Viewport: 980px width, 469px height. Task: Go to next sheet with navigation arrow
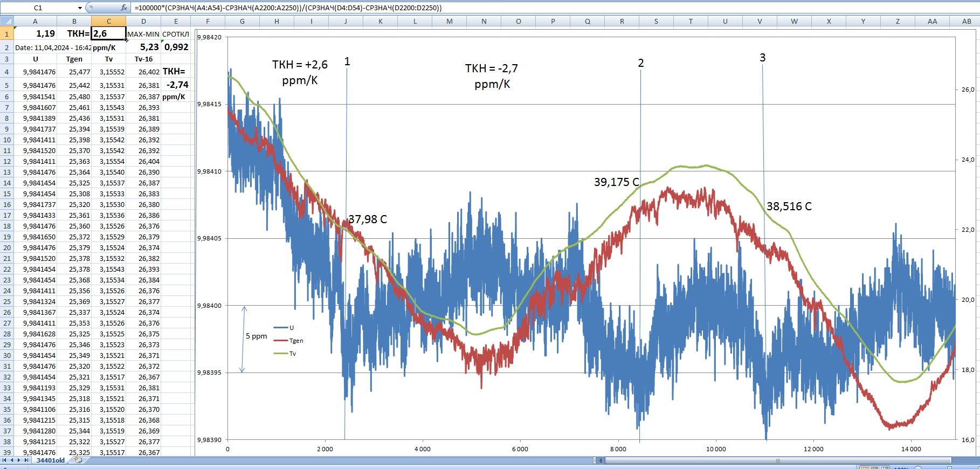(19, 460)
